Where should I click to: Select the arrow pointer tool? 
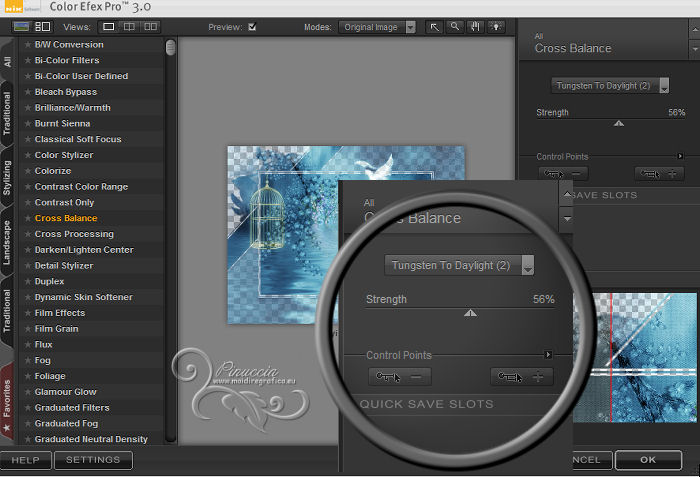coord(435,27)
